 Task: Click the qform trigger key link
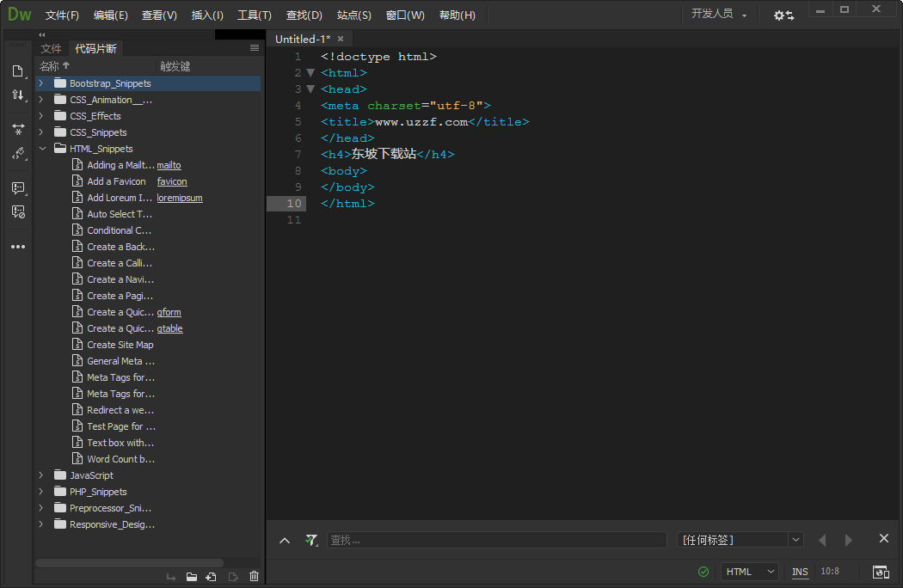169,312
